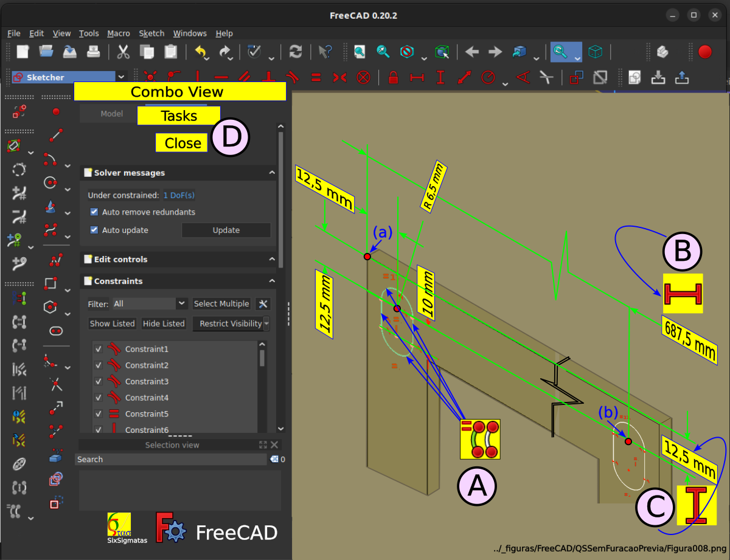Uncheck the Constraint1 checkbox
The width and height of the screenshot is (730, 560).
(99, 349)
